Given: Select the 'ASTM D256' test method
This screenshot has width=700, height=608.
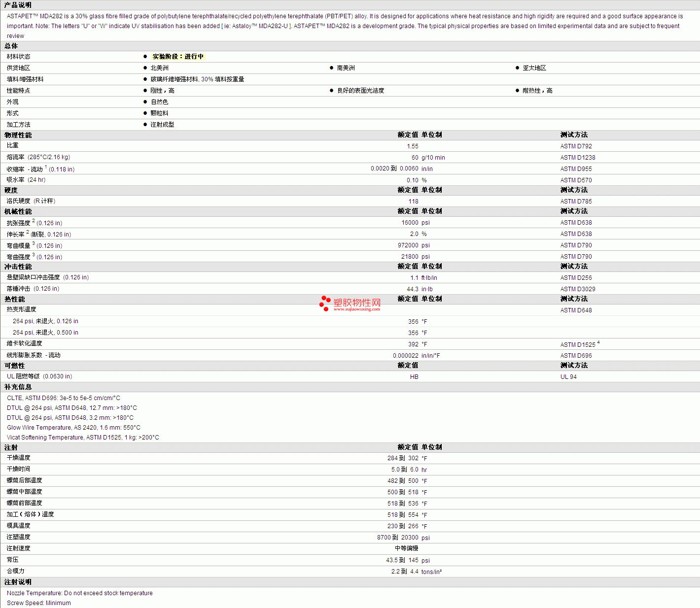Looking at the screenshot, I should point(576,278).
